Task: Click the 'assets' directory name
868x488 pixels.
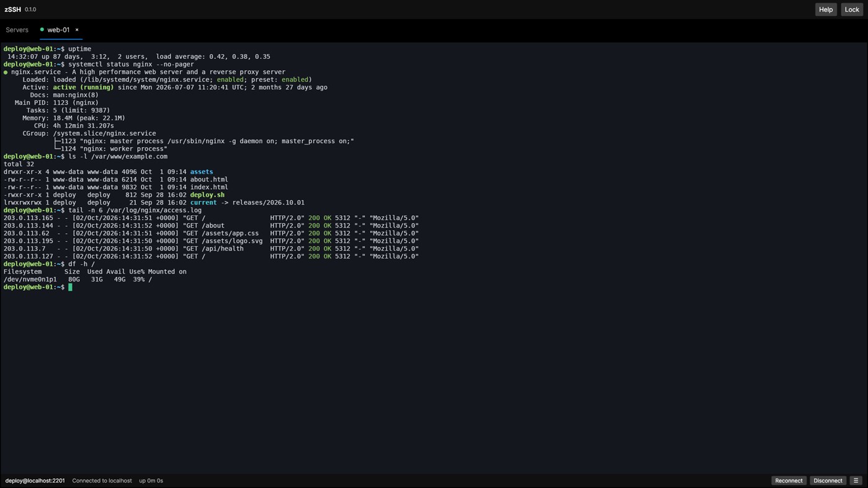Action: [202, 172]
